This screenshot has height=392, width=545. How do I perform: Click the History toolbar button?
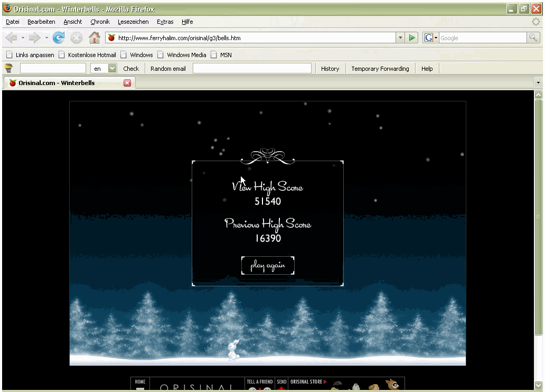pyautogui.click(x=330, y=69)
